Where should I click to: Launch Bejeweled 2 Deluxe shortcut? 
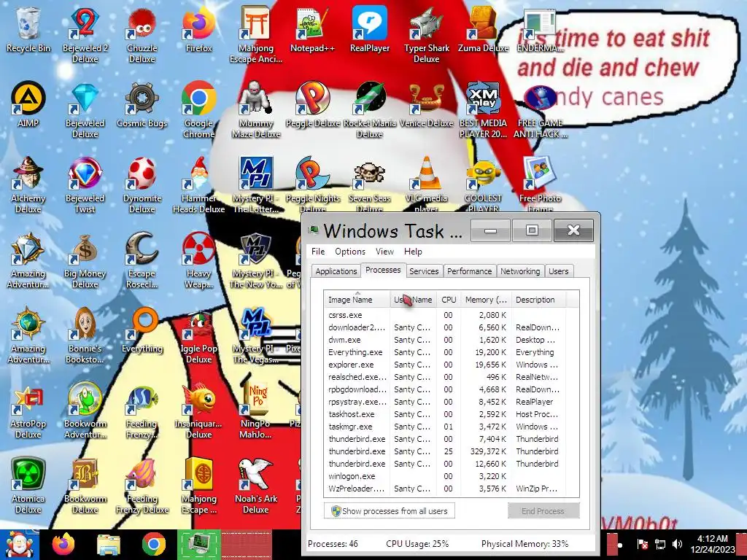click(x=85, y=35)
